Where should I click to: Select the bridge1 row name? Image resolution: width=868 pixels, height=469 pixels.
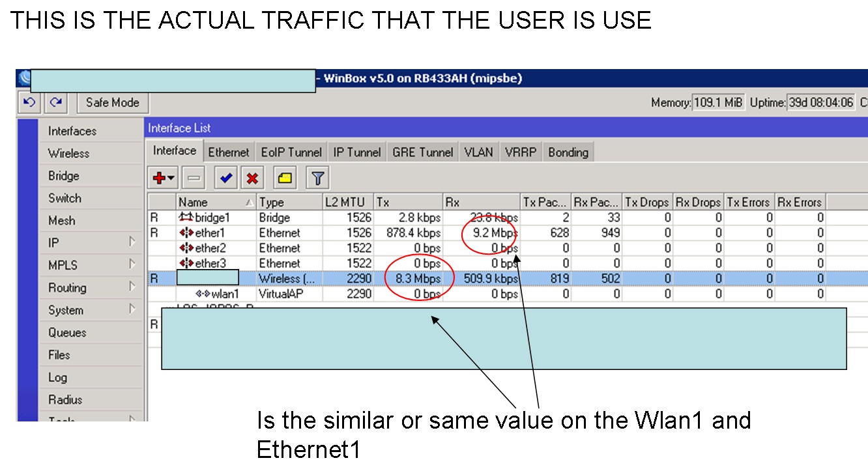[x=212, y=218]
